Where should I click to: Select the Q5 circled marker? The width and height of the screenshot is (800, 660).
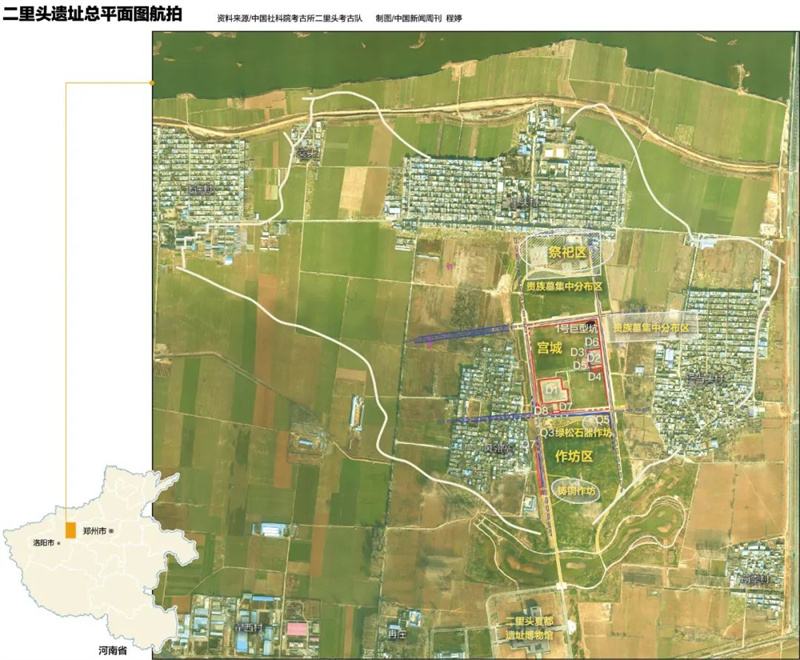coord(602,420)
